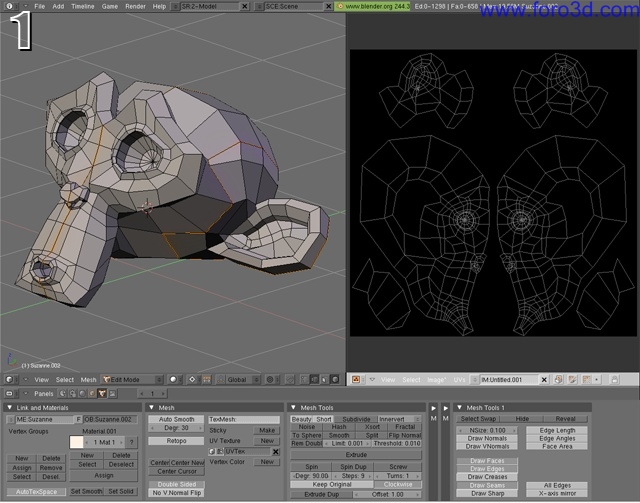This screenshot has width=640, height=503.
Task: Select face select mode icon
Action: (324, 380)
